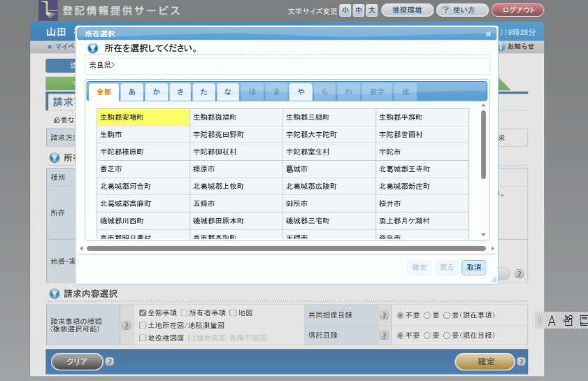Image resolution: width=588 pixels, height=381 pixels.
Task: Select 要 radio for 共同担保目録
Action: pos(425,315)
